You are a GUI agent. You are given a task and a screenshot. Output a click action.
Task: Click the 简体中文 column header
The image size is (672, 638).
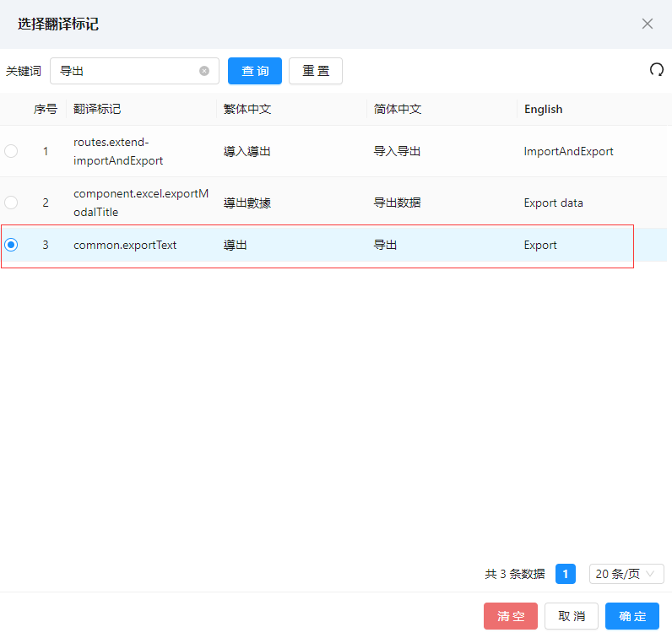(398, 109)
